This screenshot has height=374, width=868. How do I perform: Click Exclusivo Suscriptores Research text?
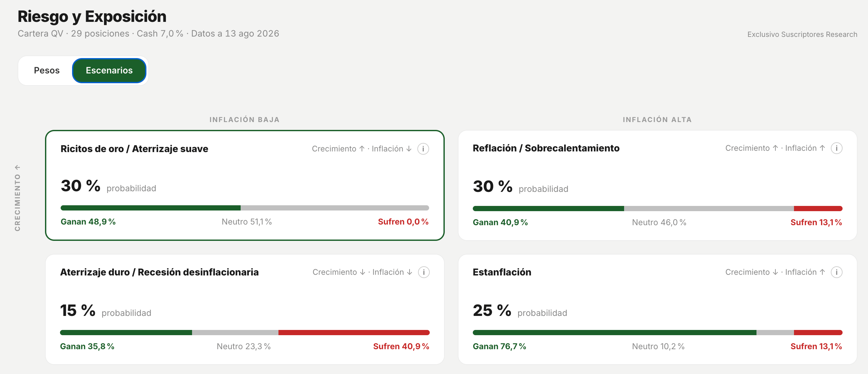point(802,34)
